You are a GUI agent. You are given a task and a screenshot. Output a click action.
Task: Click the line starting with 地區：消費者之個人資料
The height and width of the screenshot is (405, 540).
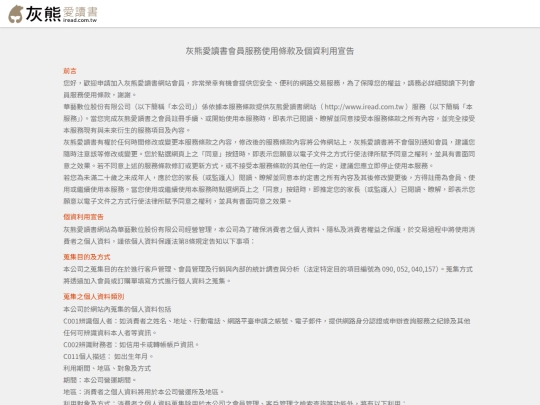(144, 392)
